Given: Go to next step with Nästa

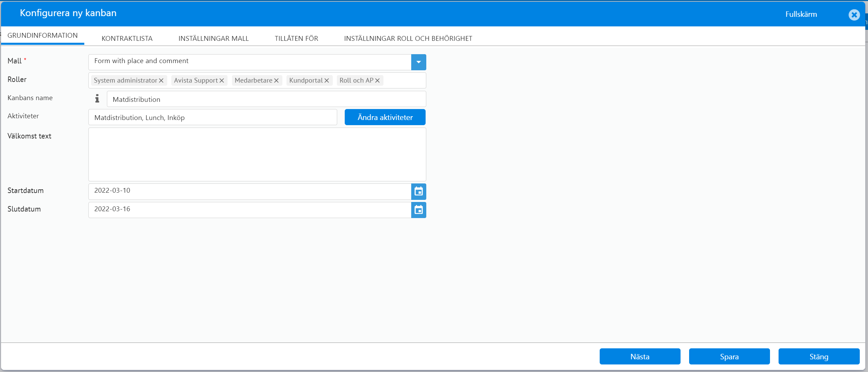Looking at the screenshot, I should [640, 357].
